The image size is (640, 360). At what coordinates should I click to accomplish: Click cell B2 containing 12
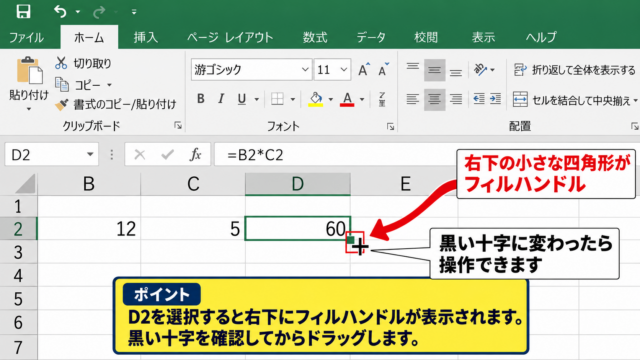(x=89, y=229)
